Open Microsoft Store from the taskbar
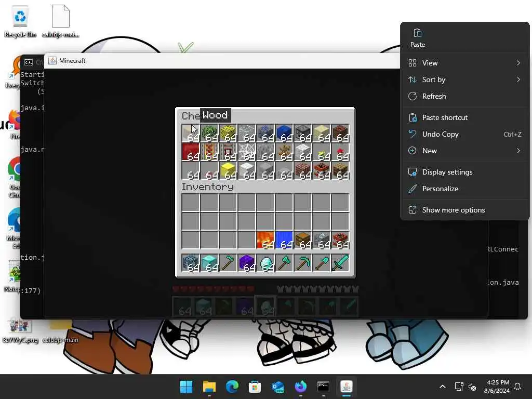The height and width of the screenshot is (399, 532). pyautogui.click(x=255, y=387)
